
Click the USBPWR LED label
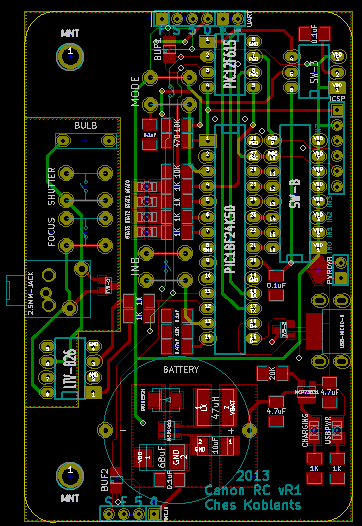(328, 431)
